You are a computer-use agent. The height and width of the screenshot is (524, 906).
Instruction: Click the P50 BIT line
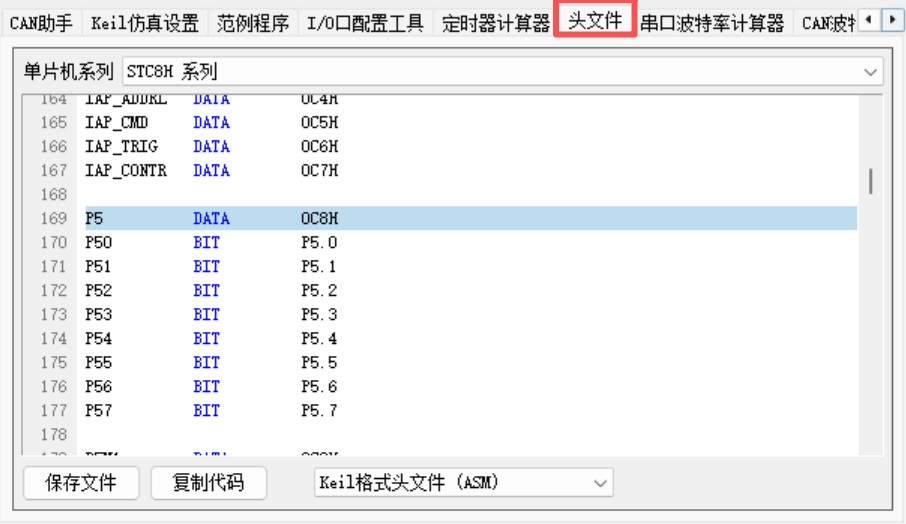pos(471,243)
